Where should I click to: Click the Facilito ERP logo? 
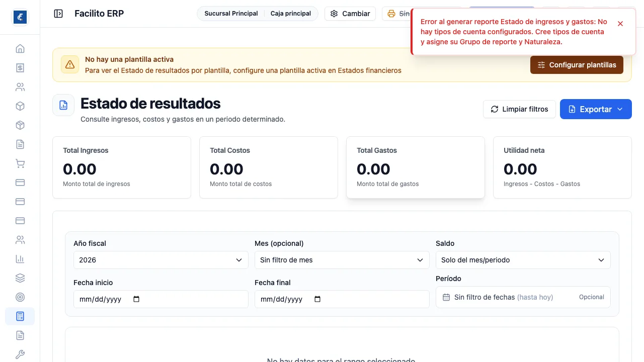tap(20, 17)
